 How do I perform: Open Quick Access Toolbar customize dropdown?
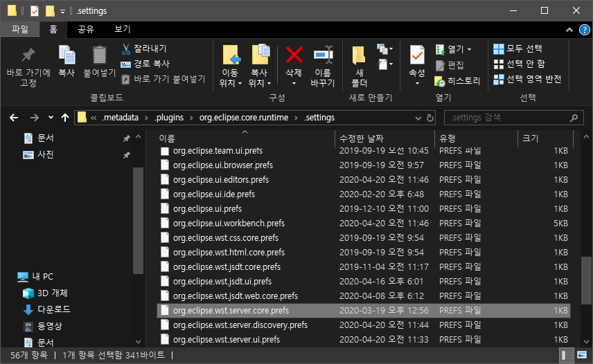click(x=62, y=11)
